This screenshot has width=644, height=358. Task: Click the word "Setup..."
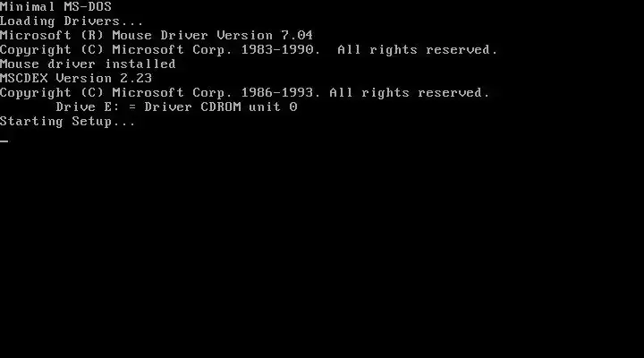point(104,122)
